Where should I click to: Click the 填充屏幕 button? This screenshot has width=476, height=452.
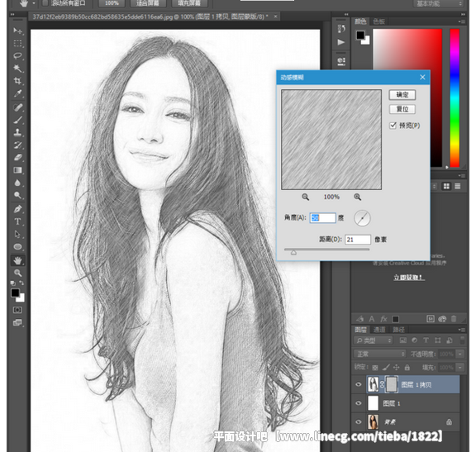point(188,3)
